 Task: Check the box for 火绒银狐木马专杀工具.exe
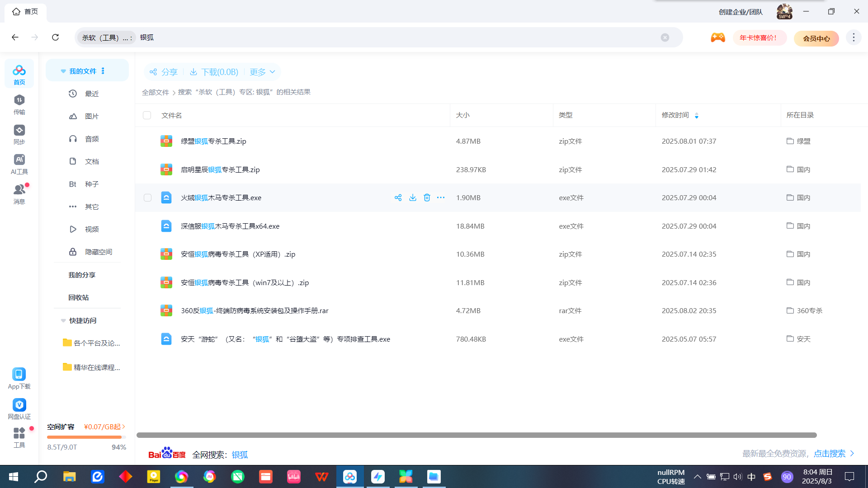point(147,198)
